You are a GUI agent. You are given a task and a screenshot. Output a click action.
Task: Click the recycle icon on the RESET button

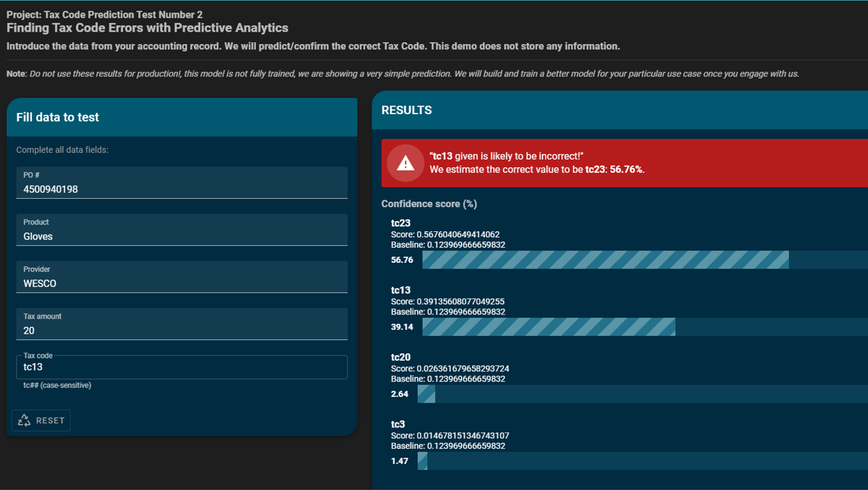pos(25,420)
